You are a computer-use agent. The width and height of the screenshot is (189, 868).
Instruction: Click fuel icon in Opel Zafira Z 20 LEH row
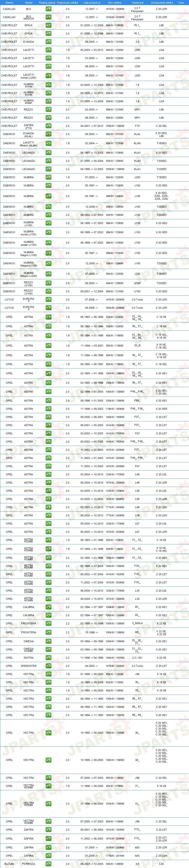pos(49,856)
